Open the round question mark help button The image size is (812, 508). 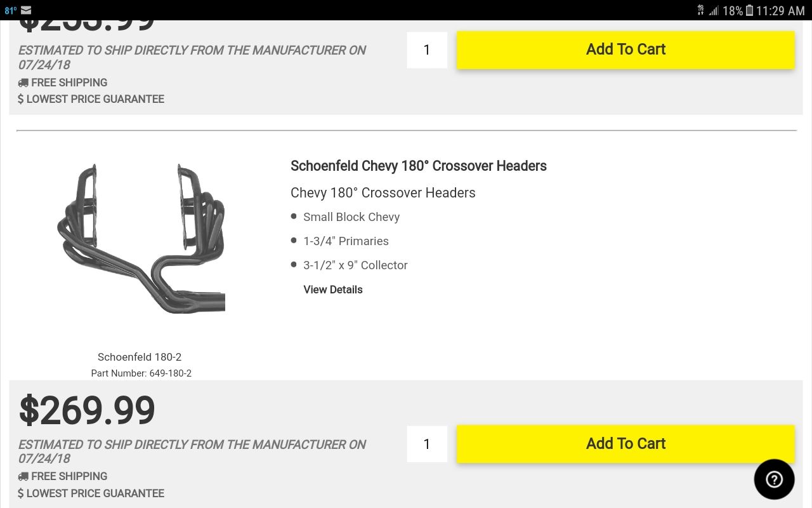coord(774,479)
